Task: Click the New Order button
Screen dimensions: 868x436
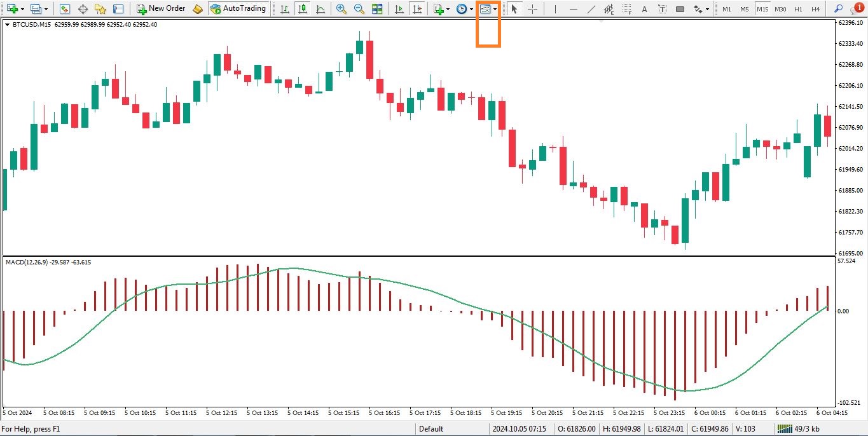Action: pos(161,9)
